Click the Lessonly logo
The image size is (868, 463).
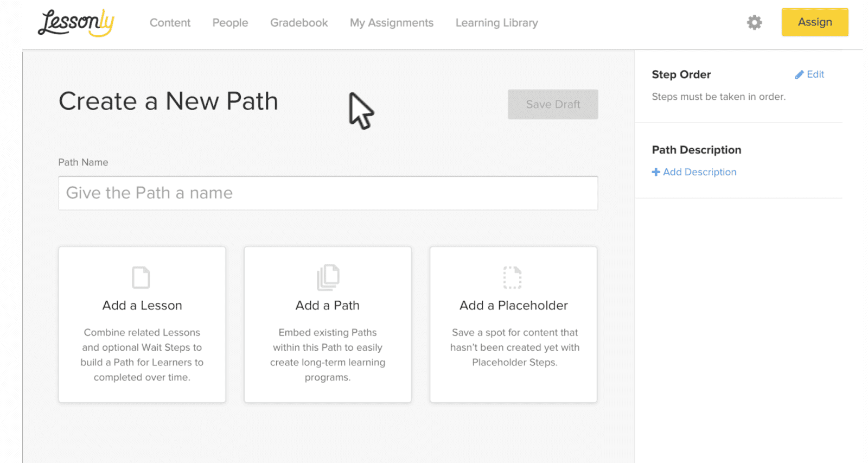click(x=76, y=23)
